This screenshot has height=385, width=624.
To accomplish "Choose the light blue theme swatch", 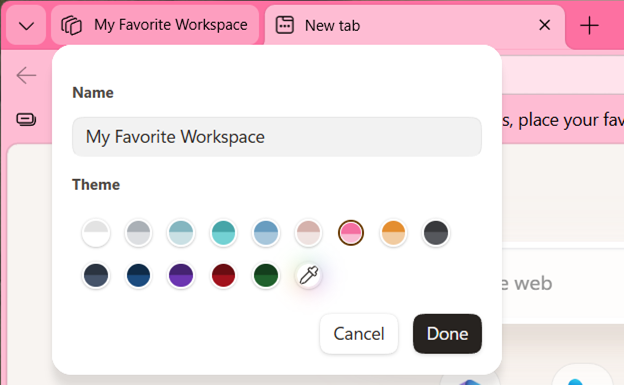I will tap(266, 233).
